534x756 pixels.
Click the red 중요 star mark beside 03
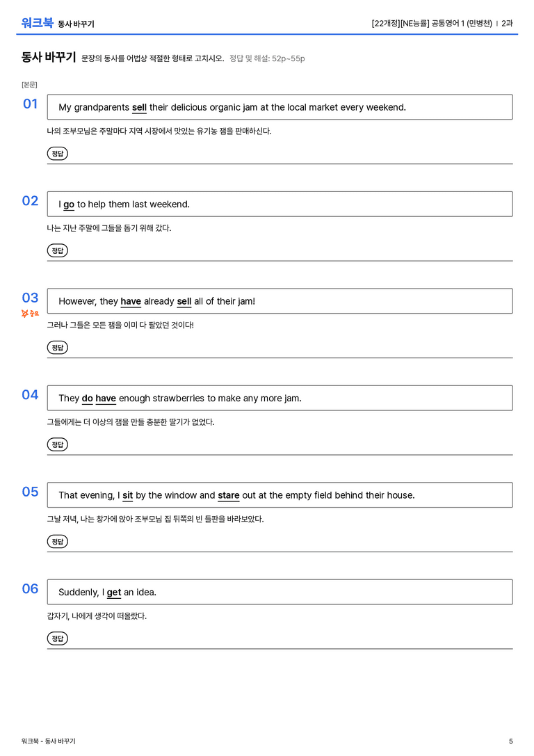pos(30,314)
